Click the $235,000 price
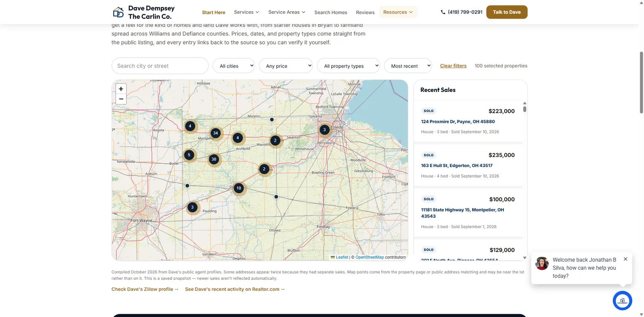This screenshot has width=644, height=317. [x=501, y=155]
